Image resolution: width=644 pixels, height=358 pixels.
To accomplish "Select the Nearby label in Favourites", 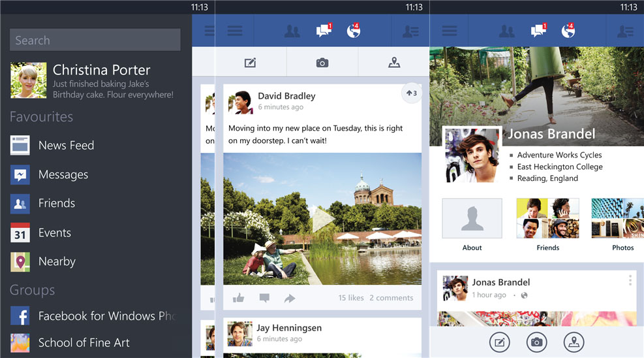I will 57,262.
